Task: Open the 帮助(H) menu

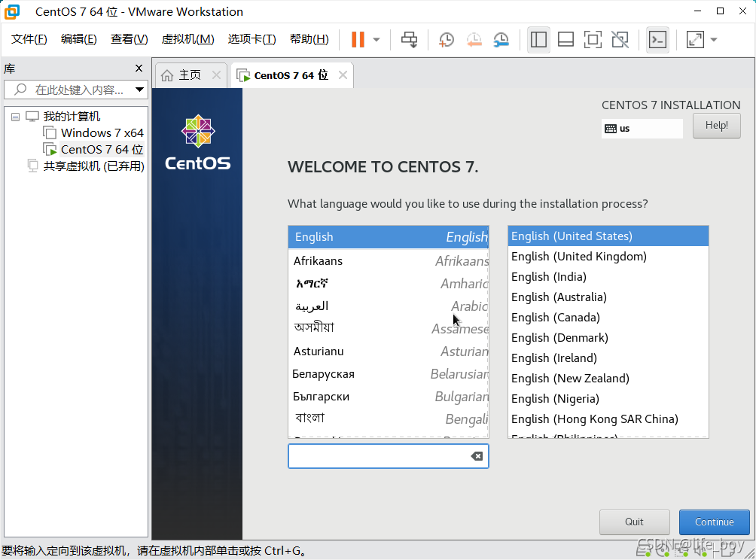Action: pyautogui.click(x=309, y=39)
